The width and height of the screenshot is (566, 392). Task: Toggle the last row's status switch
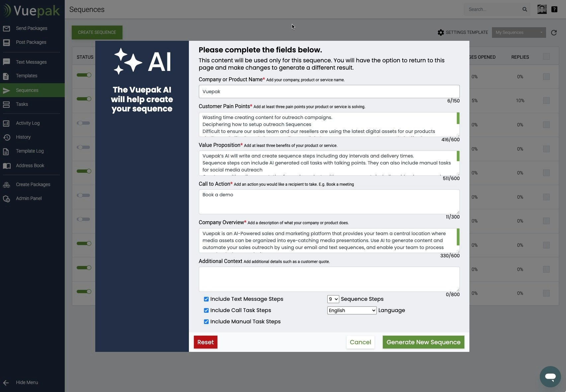[x=84, y=292]
